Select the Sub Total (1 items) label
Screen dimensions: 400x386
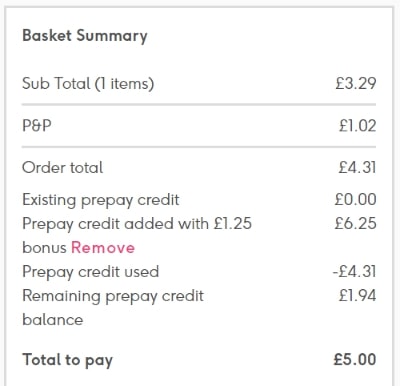(88, 83)
